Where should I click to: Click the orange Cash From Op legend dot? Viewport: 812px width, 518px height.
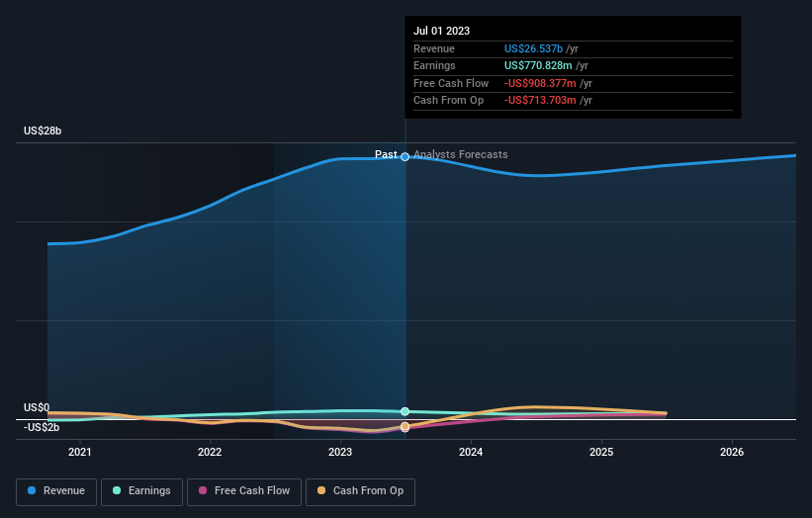pyautogui.click(x=321, y=490)
